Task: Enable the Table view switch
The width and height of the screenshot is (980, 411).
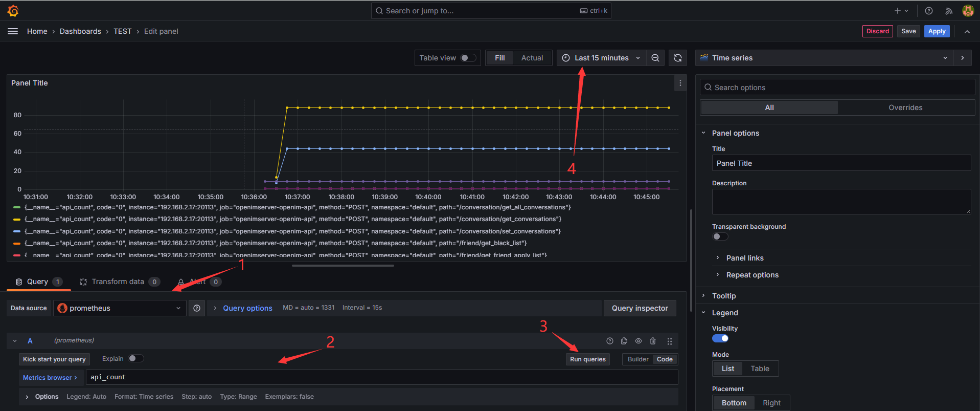Action: 468,58
